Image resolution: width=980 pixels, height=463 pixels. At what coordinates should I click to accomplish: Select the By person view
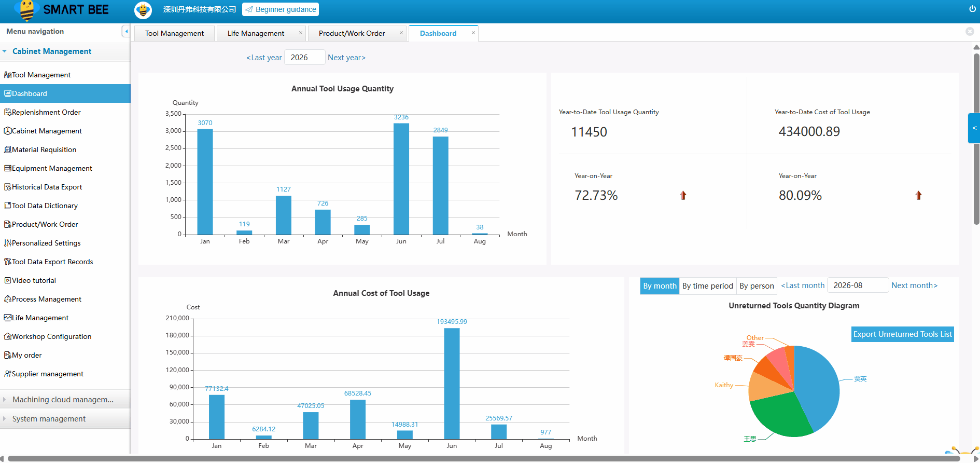pyautogui.click(x=757, y=286)
